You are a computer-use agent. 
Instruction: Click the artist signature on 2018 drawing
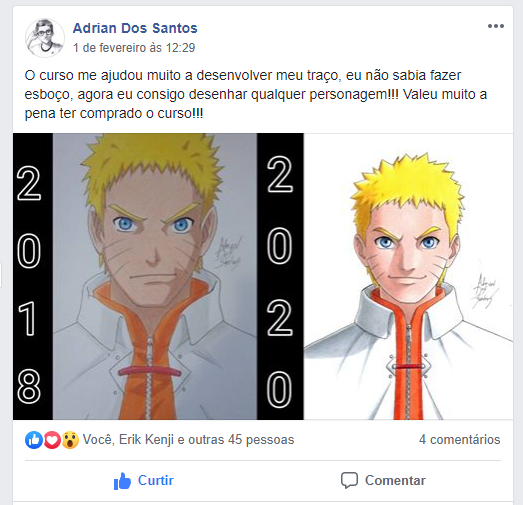(228, 254)
